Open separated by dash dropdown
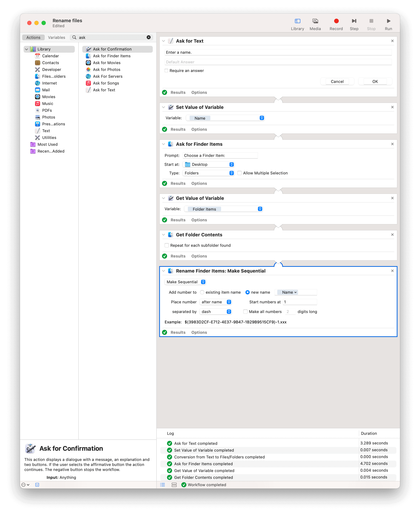Viewport: 420px width, 515px height. tap(216, 312)
